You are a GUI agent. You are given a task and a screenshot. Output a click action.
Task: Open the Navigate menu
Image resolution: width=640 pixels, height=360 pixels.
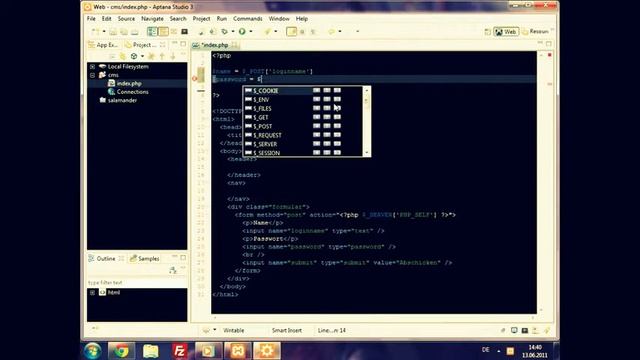pos(152,19)
